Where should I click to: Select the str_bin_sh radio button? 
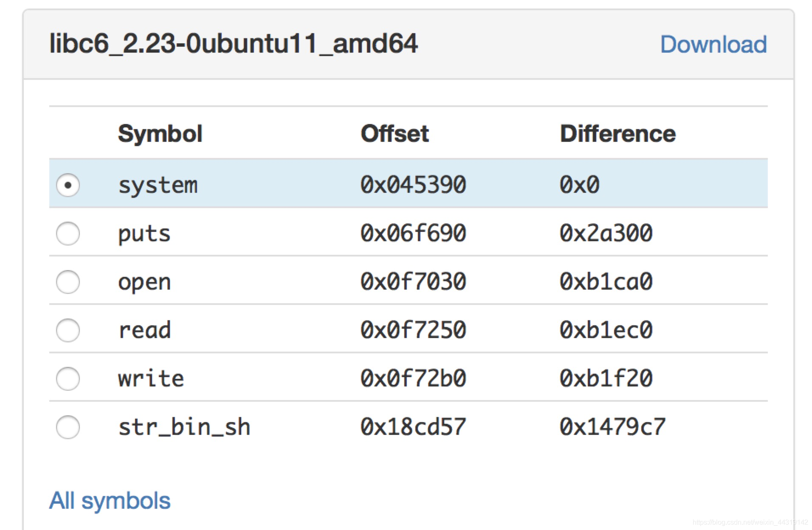point(68,427)
